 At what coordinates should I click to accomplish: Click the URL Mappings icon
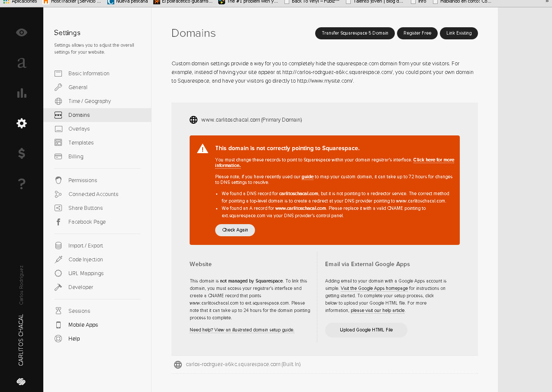pyautogui.click(x=58, y=273)
